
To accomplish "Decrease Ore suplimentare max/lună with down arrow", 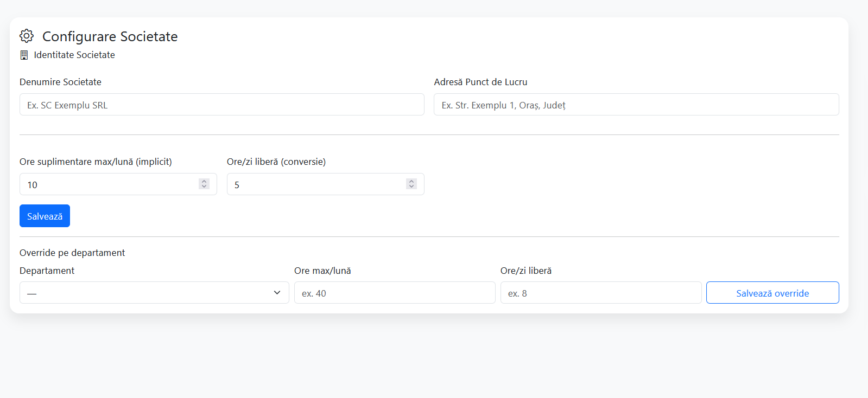I will (x=204, y=187).
